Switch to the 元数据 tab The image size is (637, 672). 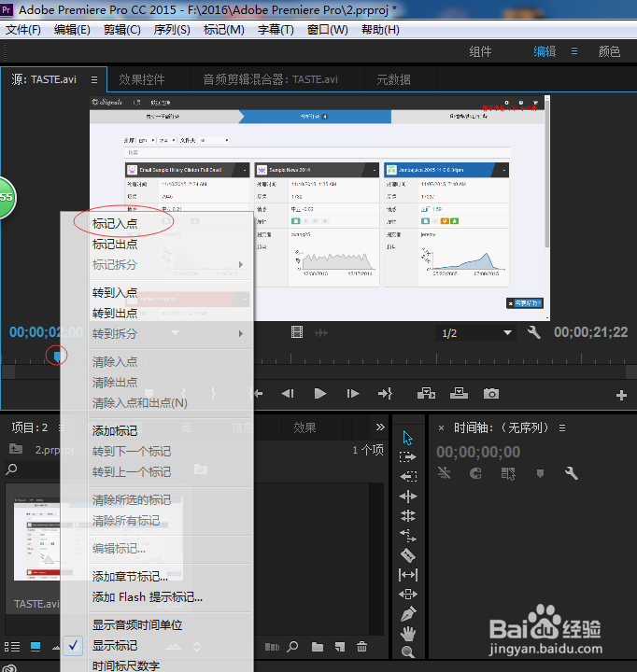[393, 79]
